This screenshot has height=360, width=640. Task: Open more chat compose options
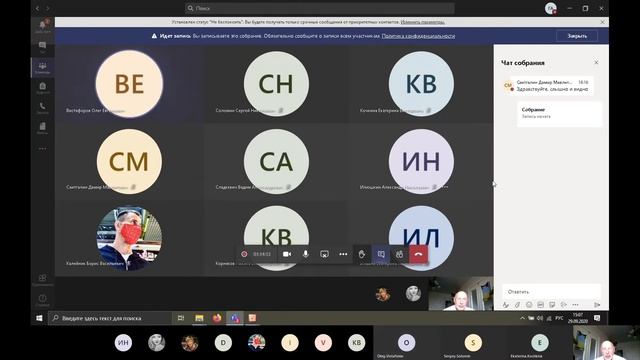[575, 305]
